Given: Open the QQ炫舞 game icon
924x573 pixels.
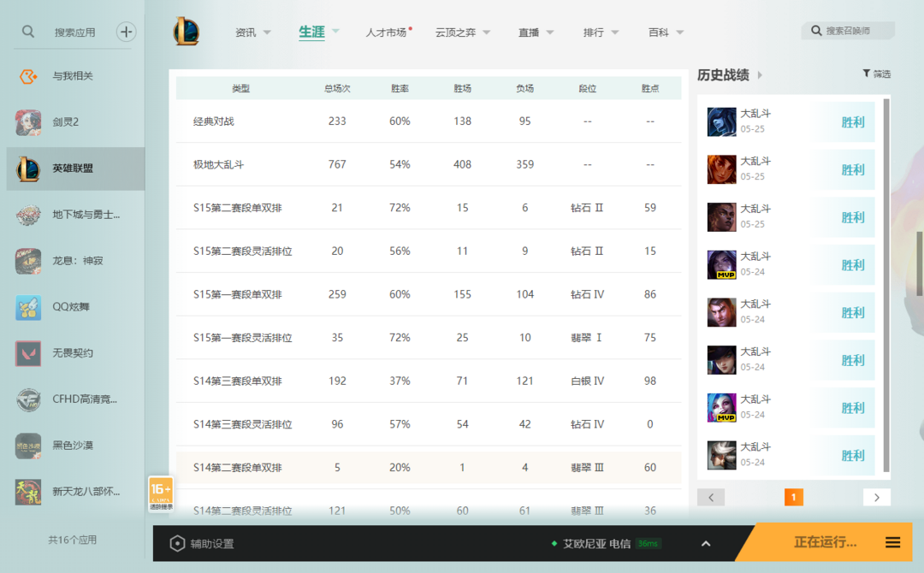Looking at the screenshot, I should click(28, 307).
